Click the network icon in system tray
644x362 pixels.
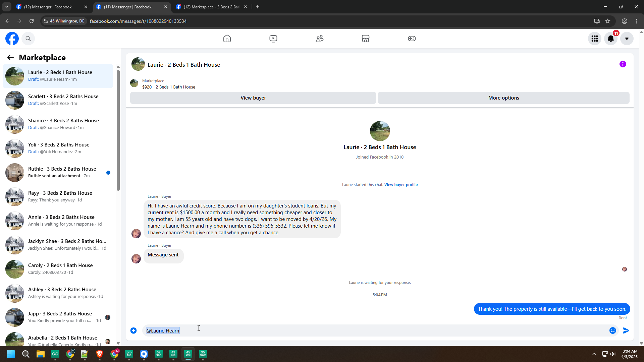605,354
